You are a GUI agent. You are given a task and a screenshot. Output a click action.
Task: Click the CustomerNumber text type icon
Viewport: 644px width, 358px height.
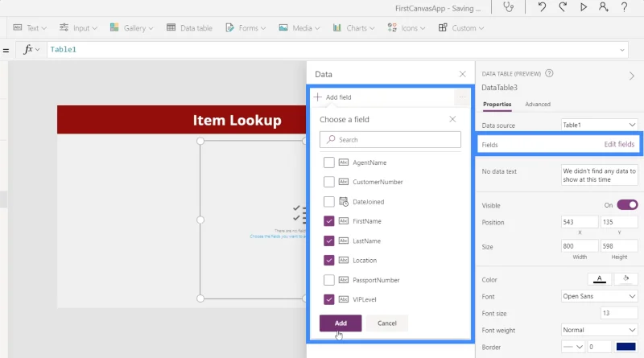point(344,182)
